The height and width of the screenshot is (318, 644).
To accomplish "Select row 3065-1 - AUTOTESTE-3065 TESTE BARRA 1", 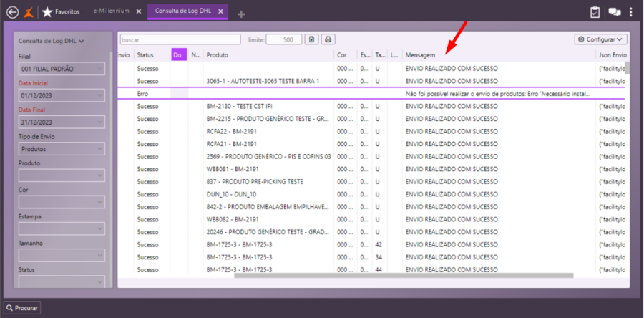I will 371,81.
